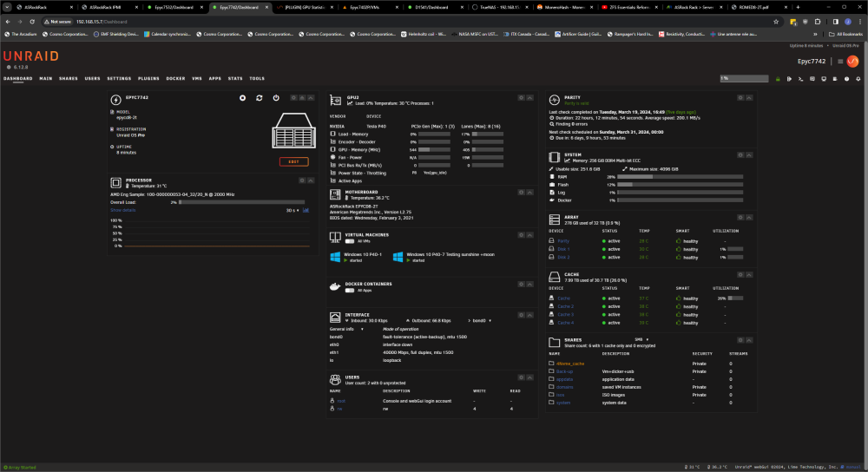
Task: Open the Cache tile settings gear
Action: click(740, 275)
